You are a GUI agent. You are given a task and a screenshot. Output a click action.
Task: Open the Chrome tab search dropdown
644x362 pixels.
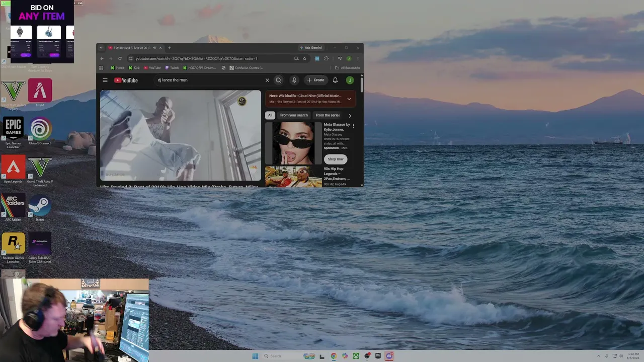[101, 48]
